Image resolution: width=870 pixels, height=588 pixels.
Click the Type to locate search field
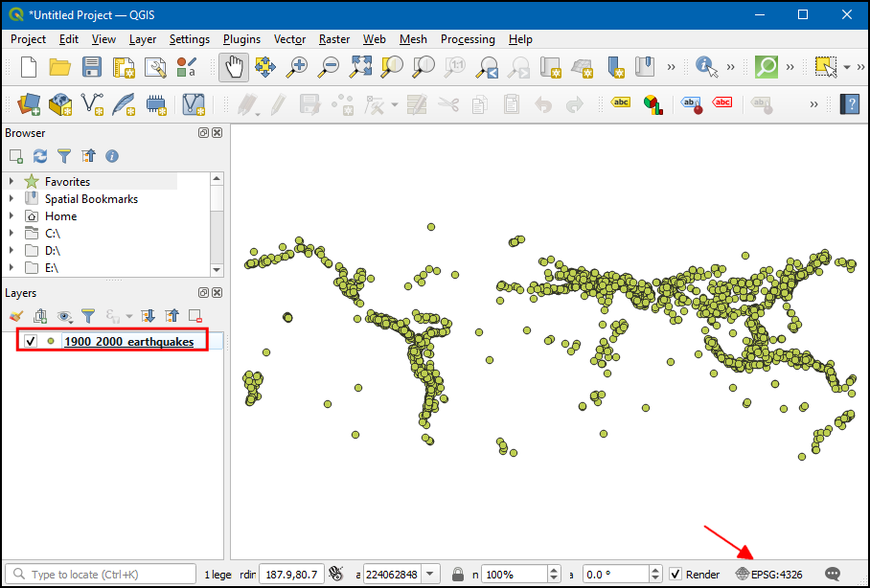(101, 575)
